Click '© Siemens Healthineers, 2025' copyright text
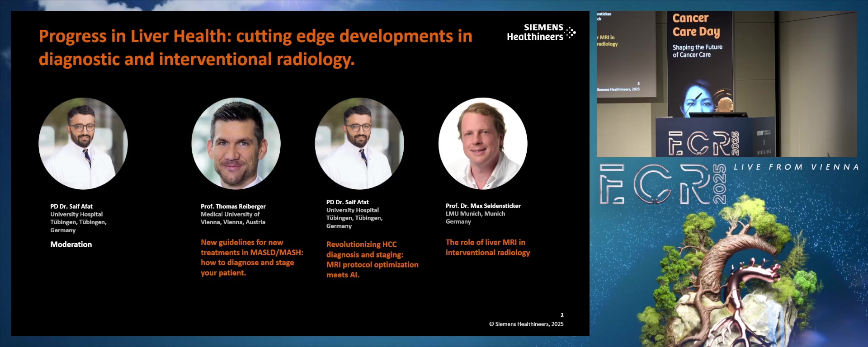 526,324
